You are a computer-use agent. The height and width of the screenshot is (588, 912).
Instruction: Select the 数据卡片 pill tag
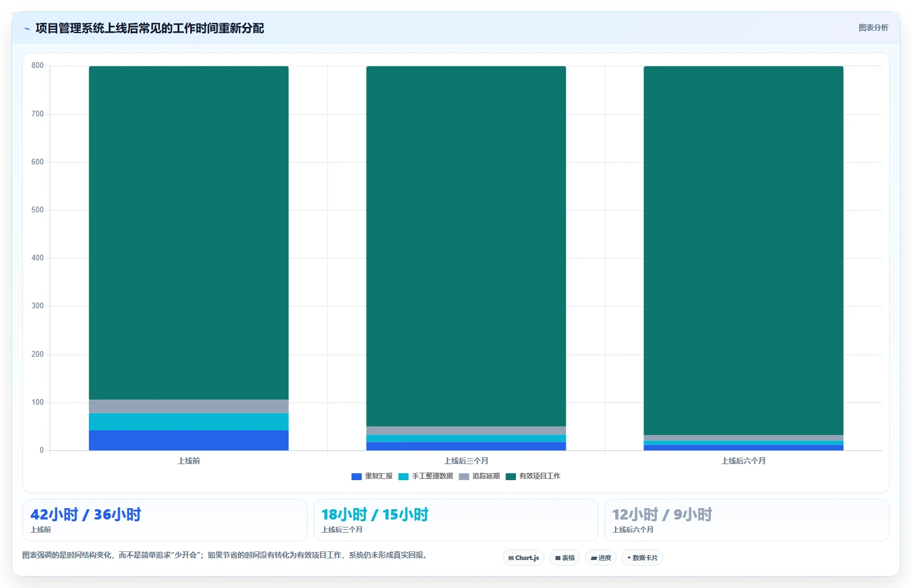tap(642, 558)
